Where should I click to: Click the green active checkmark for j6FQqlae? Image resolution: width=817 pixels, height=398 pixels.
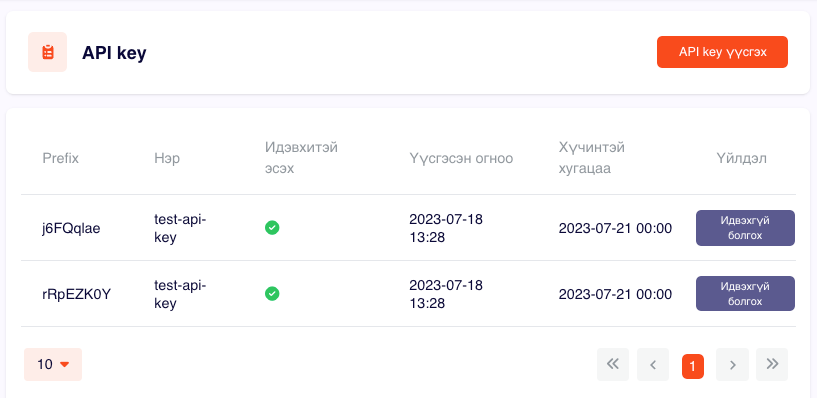[x=272, y=228]
